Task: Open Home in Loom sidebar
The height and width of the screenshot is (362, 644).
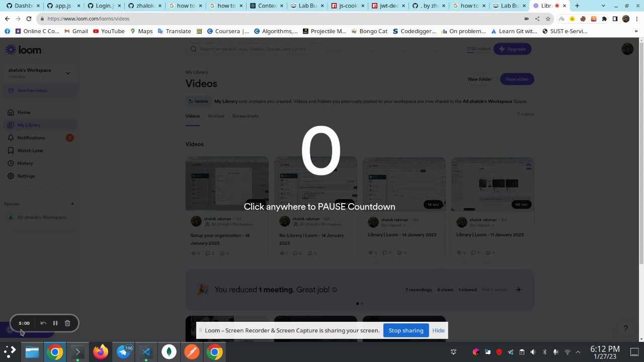Action: pyautogui.click(x=24, y=112)
